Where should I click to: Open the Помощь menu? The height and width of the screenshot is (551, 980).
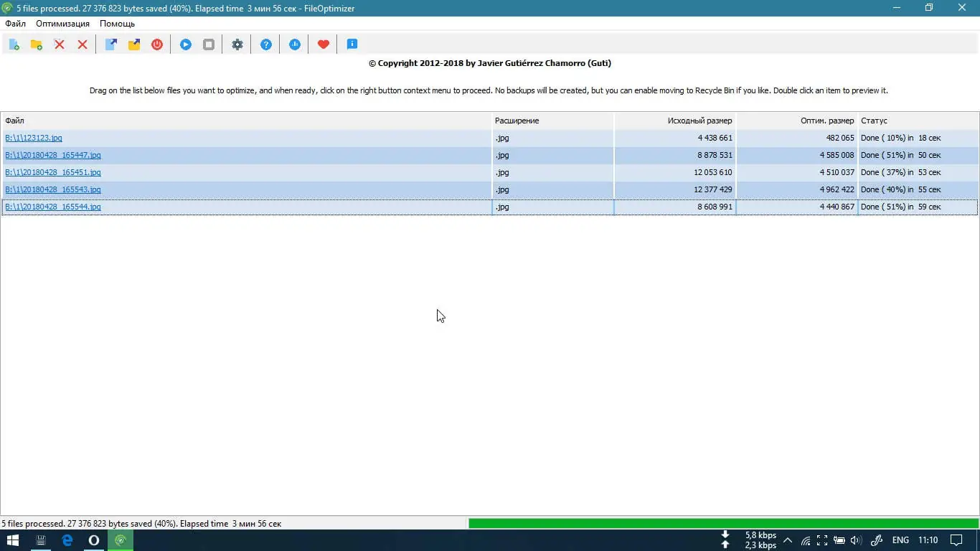pos(117,24)
